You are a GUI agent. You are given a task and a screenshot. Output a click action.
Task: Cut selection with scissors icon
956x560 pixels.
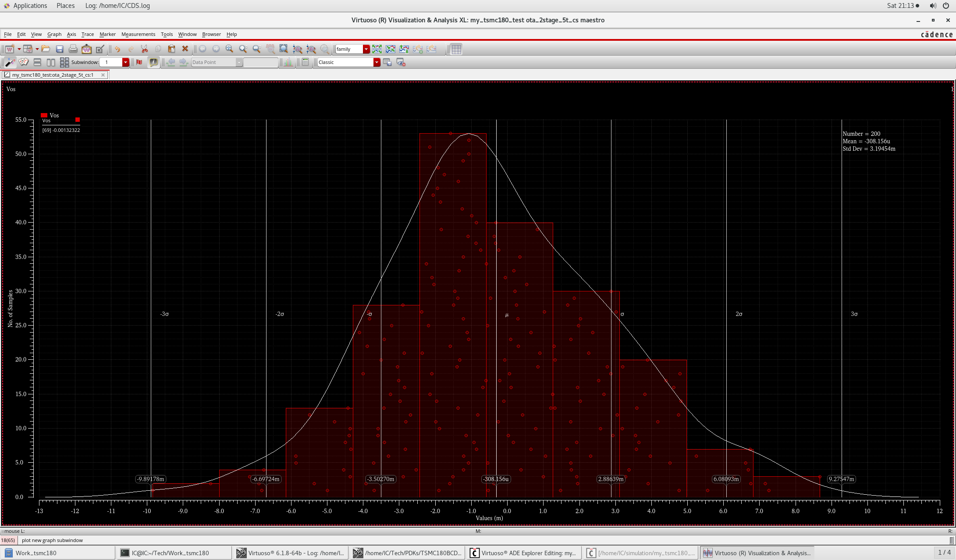tap(144, 49)
